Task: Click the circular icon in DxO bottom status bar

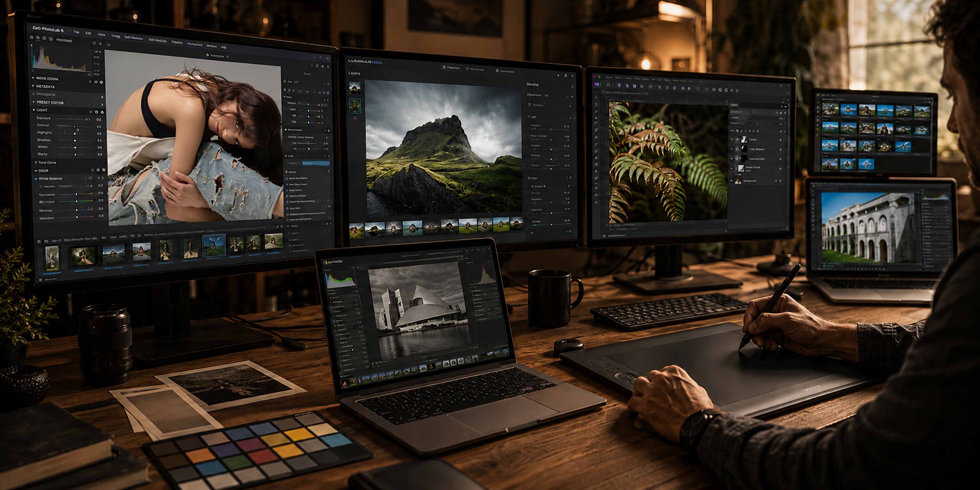Action: click(x=40, y=280)
